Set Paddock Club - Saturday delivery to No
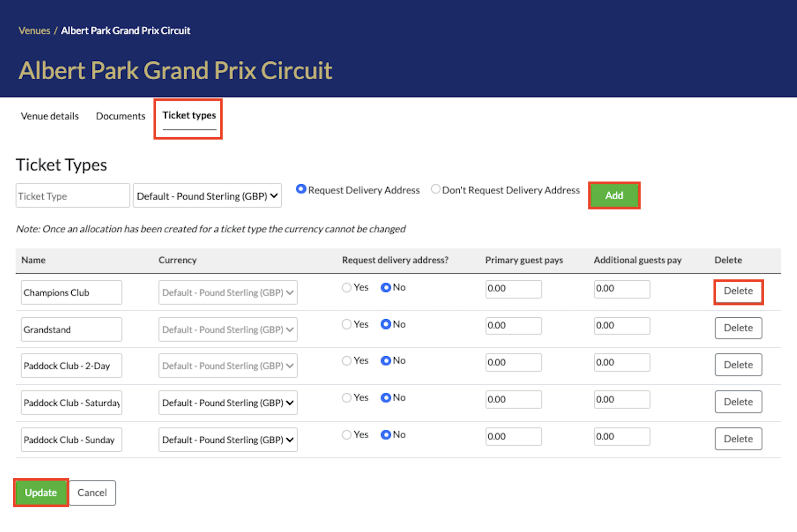Screen dimensions: 797x532 pyautogui.click(x=386, y=398)
